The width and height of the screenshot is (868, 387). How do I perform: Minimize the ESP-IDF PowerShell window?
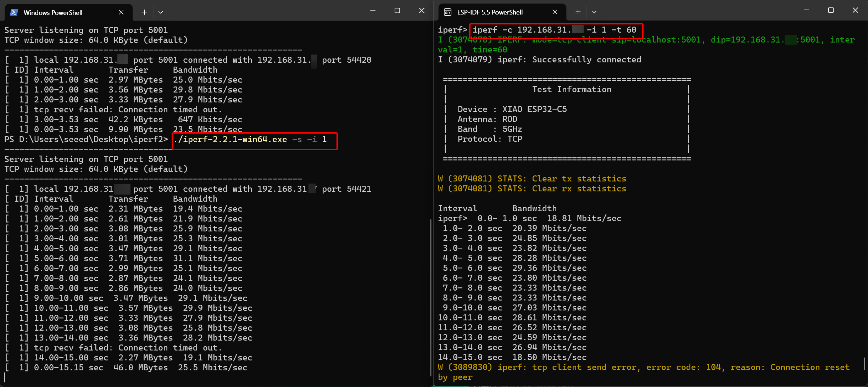click(806, 10)
